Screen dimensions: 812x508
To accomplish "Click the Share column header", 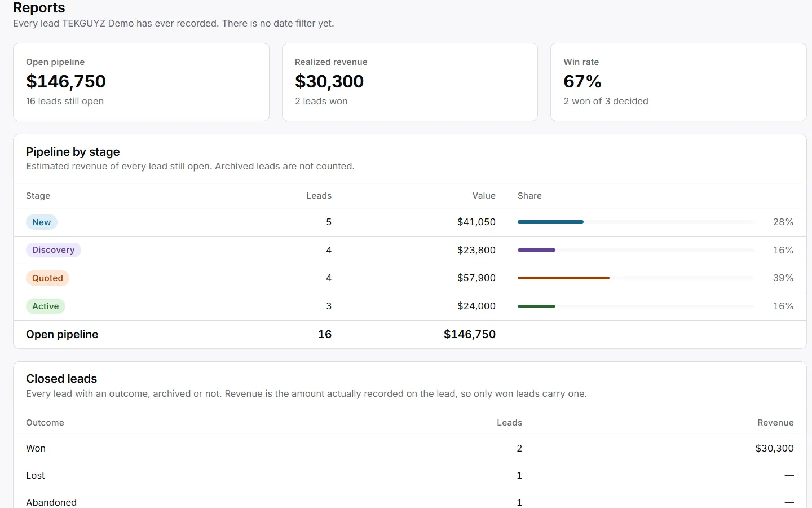I will (529, 196).
